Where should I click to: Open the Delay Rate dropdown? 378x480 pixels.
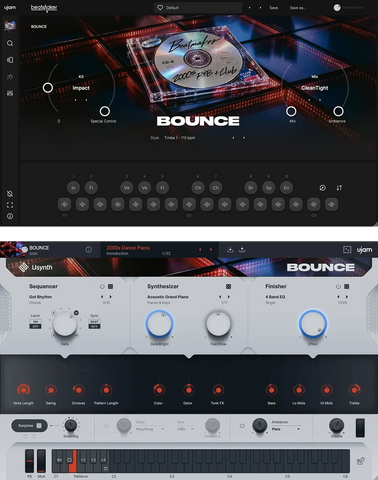(185, 429)
